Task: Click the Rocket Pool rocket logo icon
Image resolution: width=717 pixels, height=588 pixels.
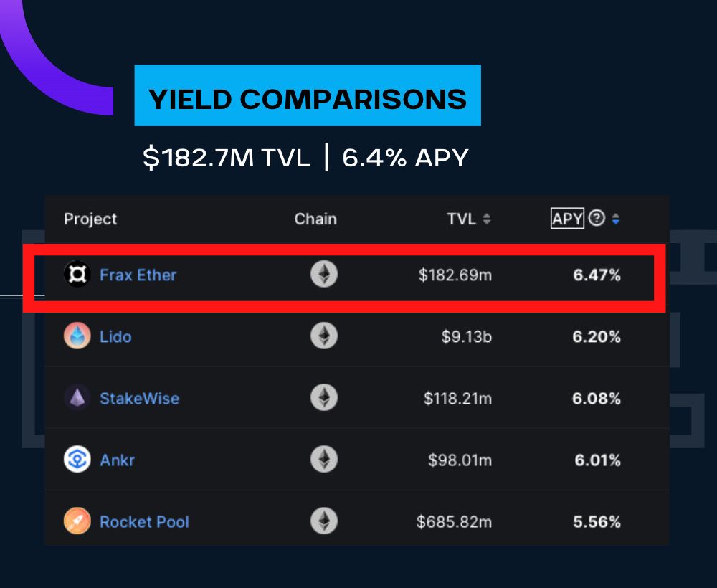Action: [x=77, y=521]
